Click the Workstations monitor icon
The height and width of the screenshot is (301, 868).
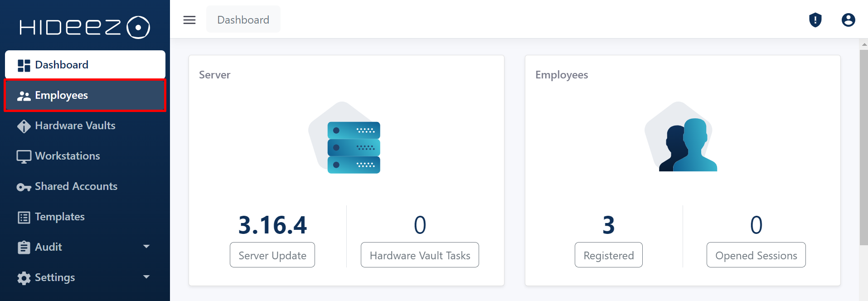pos(24,156)
